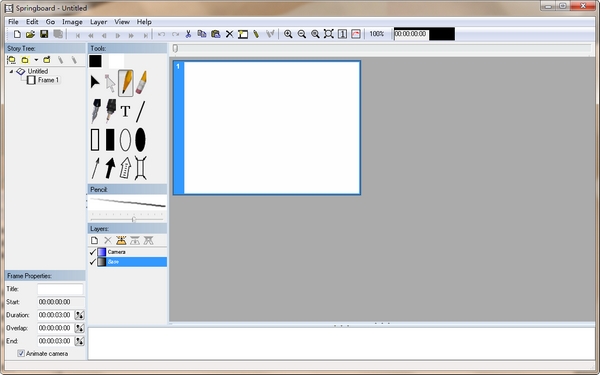Click the add camera layer icon
The height and width of the screenshot is (375, 600).
(121, 240)
